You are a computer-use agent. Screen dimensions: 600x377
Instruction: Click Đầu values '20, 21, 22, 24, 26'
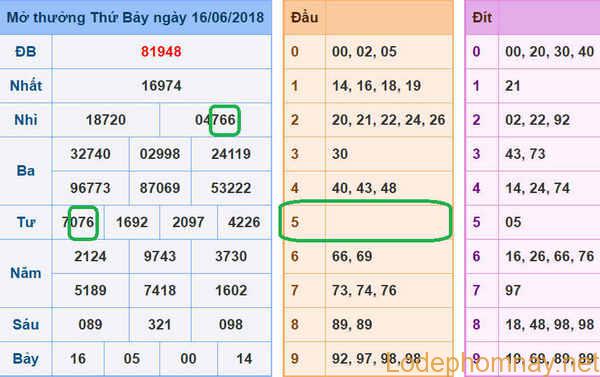point(389,120)
